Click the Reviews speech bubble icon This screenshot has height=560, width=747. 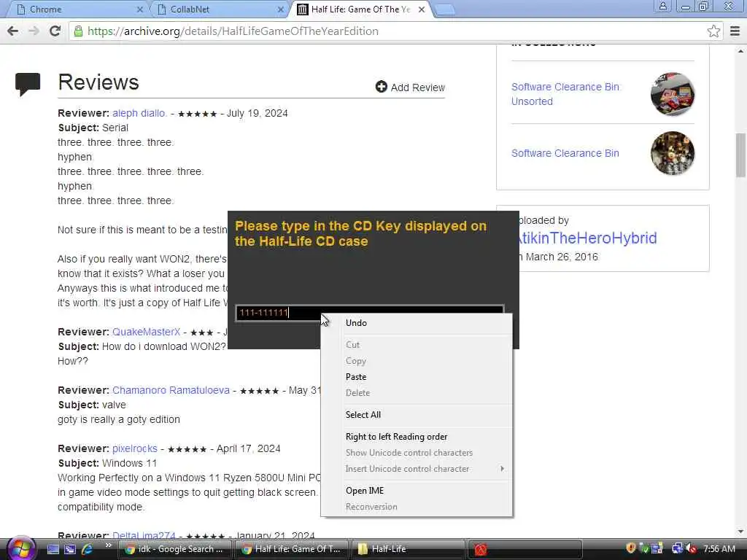[x=28, y=85]
